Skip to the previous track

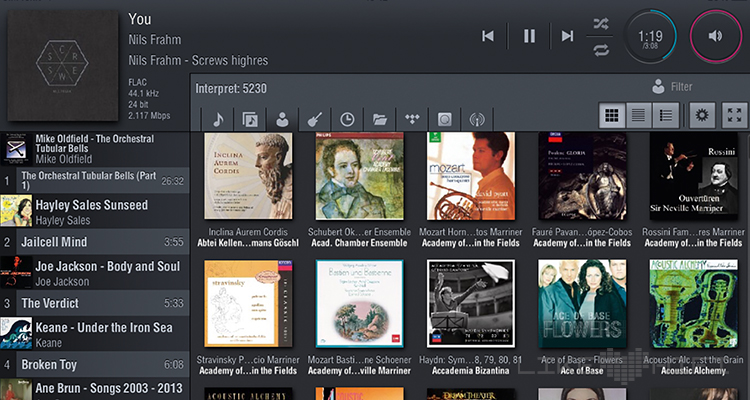(487, 36)
